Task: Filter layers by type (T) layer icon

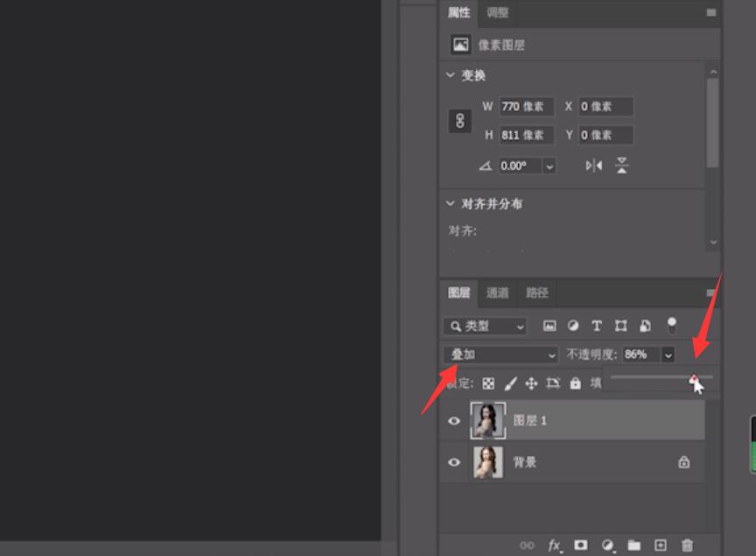Action: pyautogui.click(x=597, y=326)
